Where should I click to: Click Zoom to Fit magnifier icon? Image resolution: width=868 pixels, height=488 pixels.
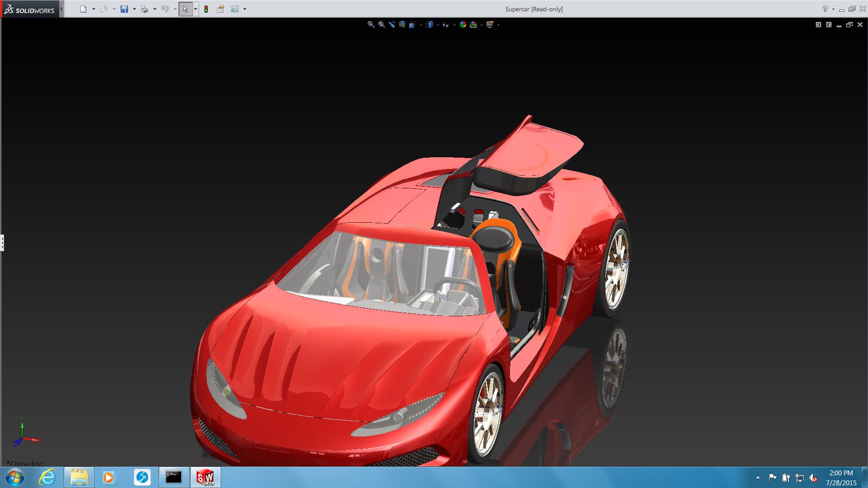371,24
